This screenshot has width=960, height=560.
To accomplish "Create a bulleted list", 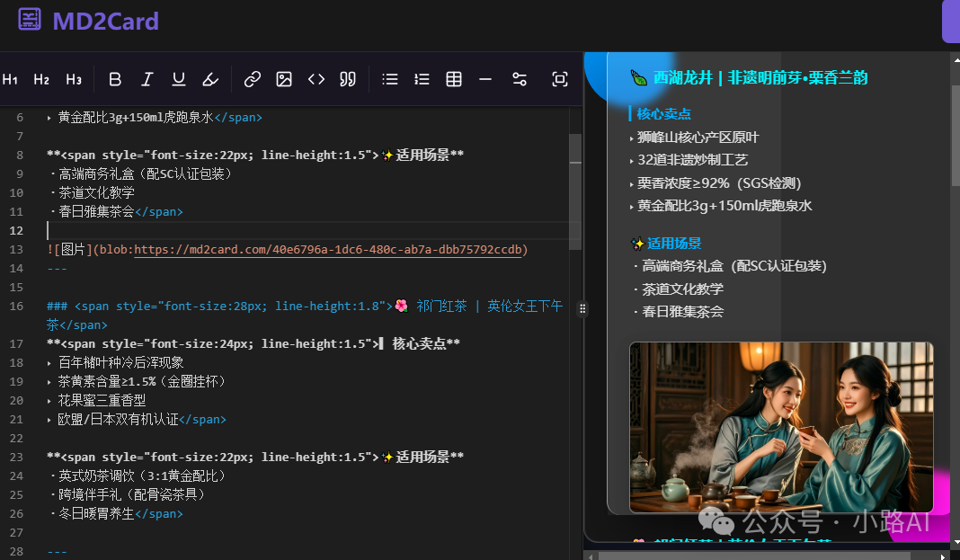I will tap(389, 79).
